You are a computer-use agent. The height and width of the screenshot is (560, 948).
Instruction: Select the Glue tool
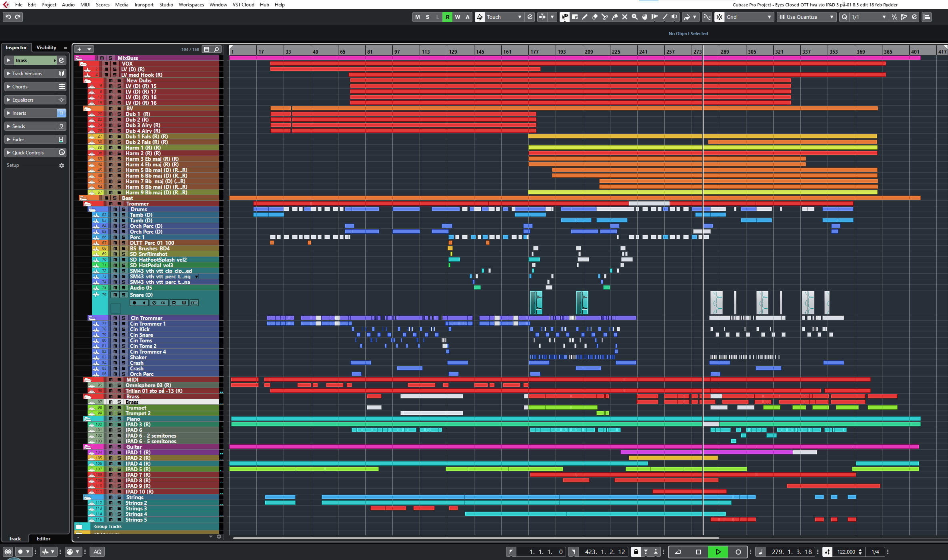point(615,17)
